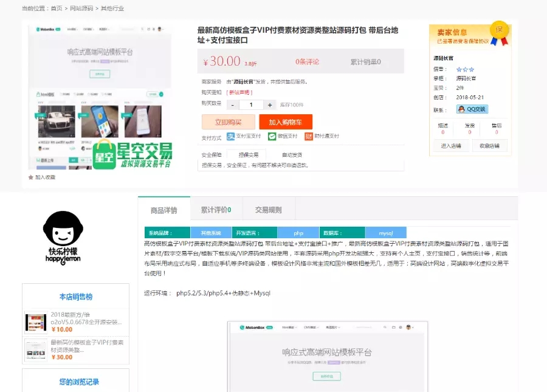Click the 进入店铺 button
The width and height of the screenshot is (547, 392).
click(450, 146)
